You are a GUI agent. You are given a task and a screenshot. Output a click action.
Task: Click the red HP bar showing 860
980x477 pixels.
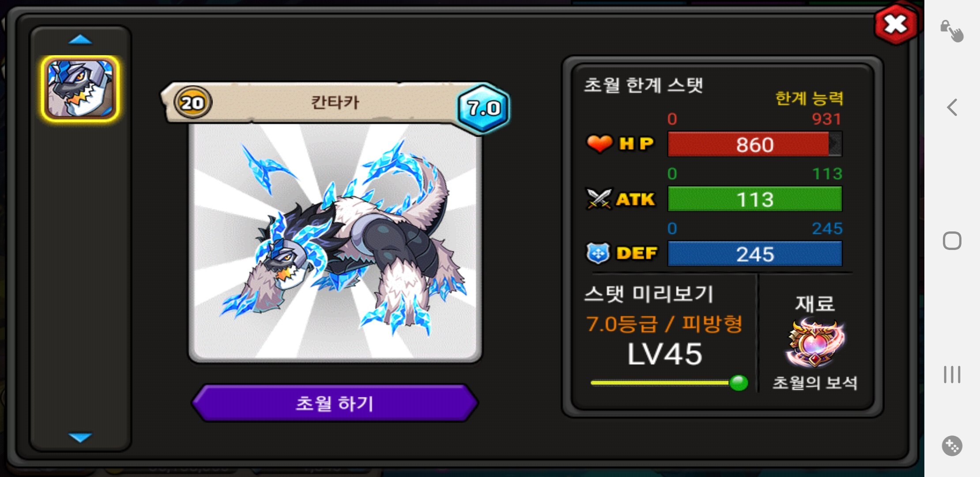755,144
